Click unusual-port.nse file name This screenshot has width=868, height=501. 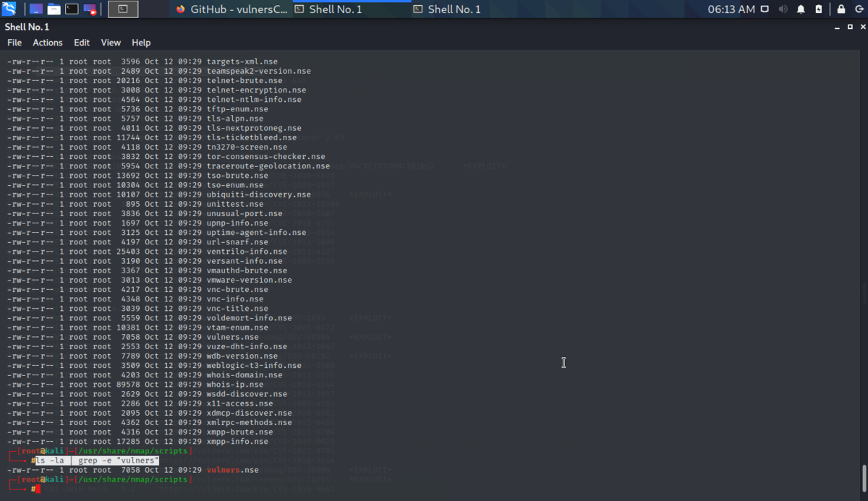click(244, 213)
